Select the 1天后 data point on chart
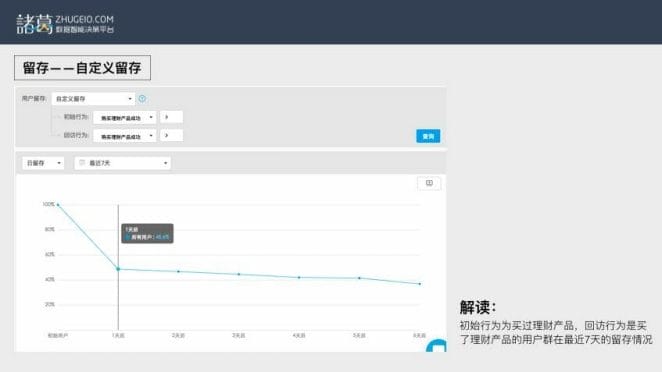 click(x=118, y=269)
